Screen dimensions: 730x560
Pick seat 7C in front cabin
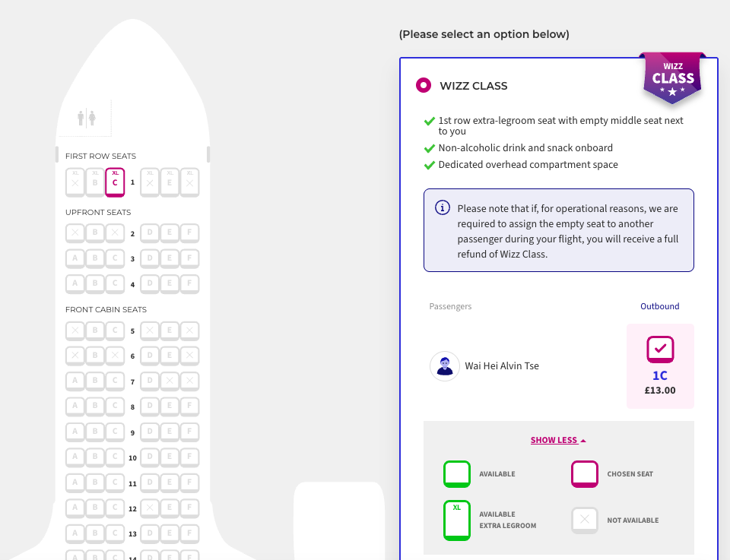click(114, 381)
